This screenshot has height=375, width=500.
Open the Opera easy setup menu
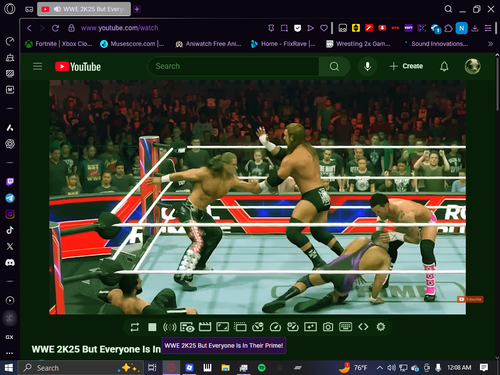[488, 28]
